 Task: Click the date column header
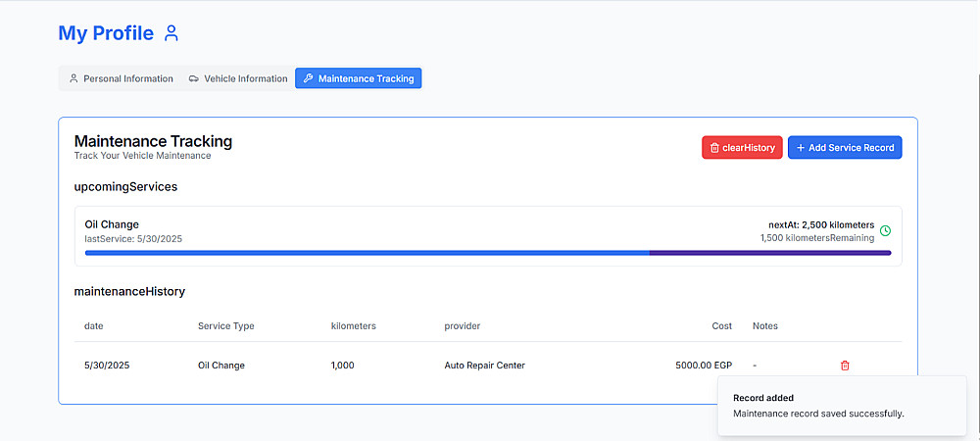pos(94,325)
